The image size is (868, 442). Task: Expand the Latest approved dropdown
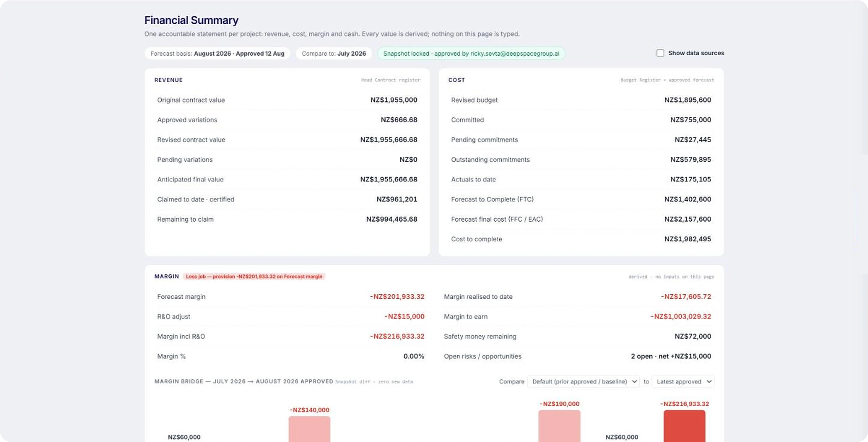(x=683, y=382)
